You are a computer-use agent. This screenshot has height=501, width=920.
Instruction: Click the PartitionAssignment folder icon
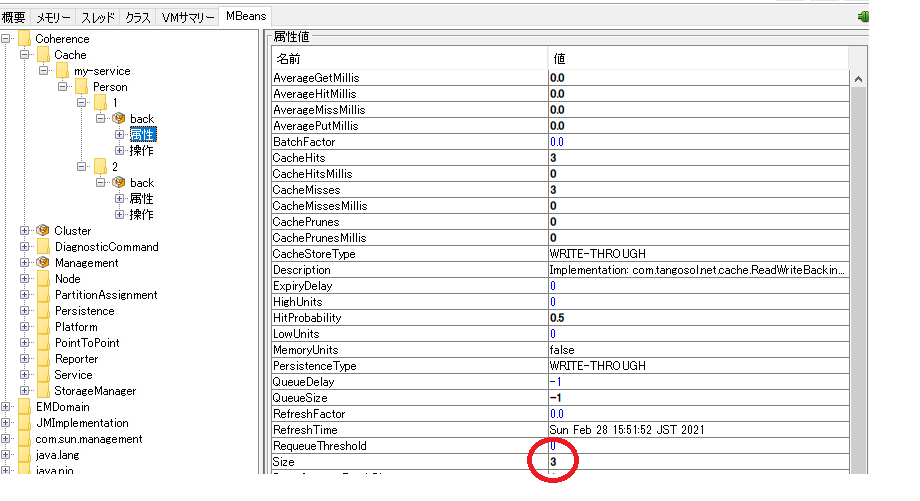pyautogui.click(x=43, y=294)
